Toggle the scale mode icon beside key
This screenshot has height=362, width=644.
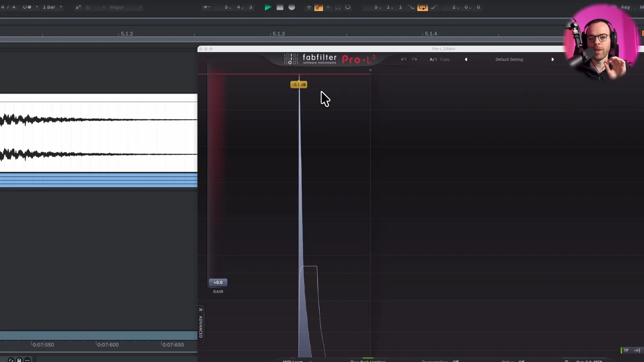pyautogui.click(x=78, y=7)
